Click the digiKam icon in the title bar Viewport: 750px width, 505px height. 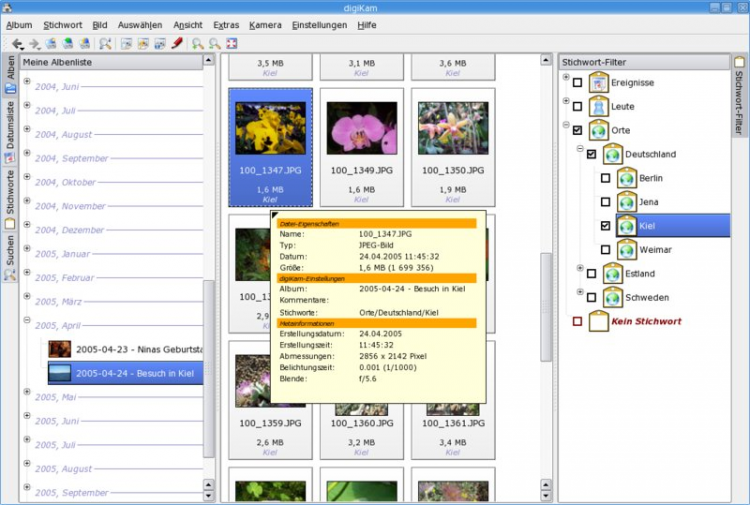pyautogui.click(x=7, y=7)
